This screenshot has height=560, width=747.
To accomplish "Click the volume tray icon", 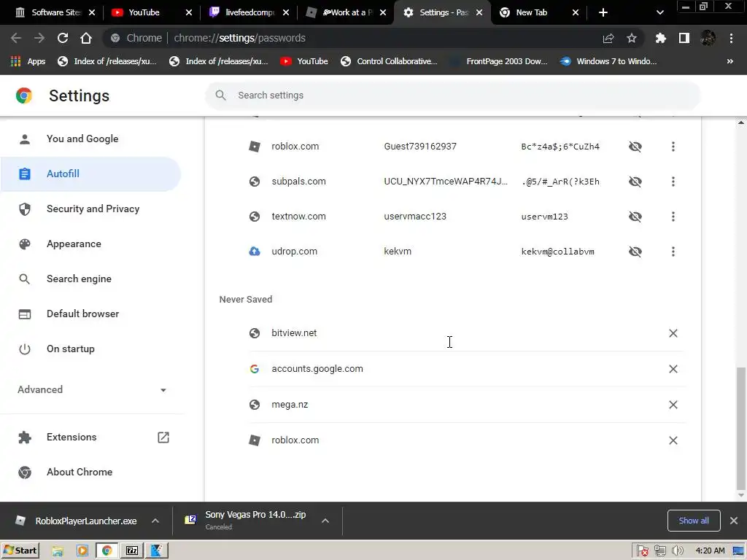I will (678, 551).
